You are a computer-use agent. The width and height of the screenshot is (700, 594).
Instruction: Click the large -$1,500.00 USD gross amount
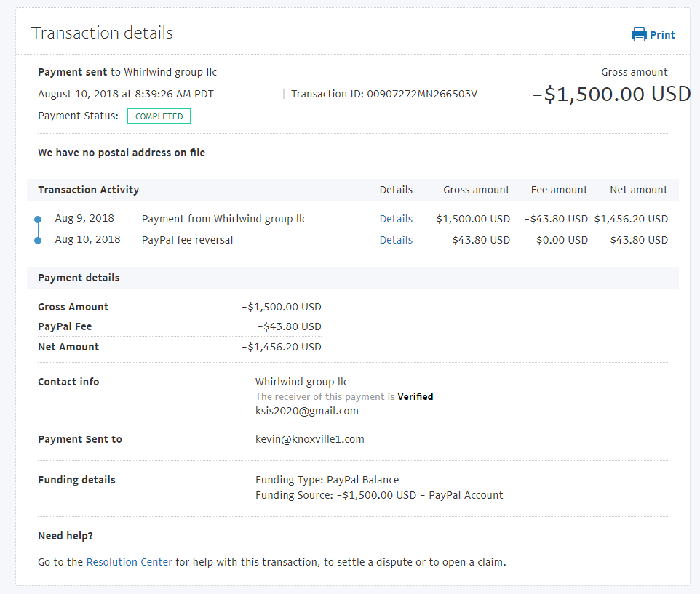tap(611, 95)
